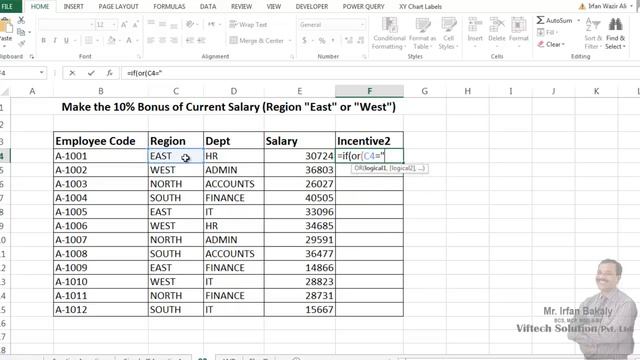Select the ACCOUNTS cell for A-1003
640x360 pixels.
point(234,184)
